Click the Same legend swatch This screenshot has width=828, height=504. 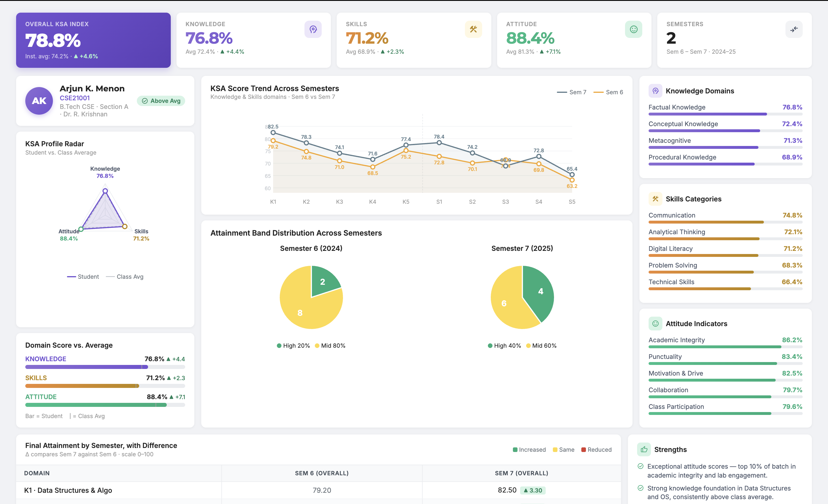click(x=555, y=450)
